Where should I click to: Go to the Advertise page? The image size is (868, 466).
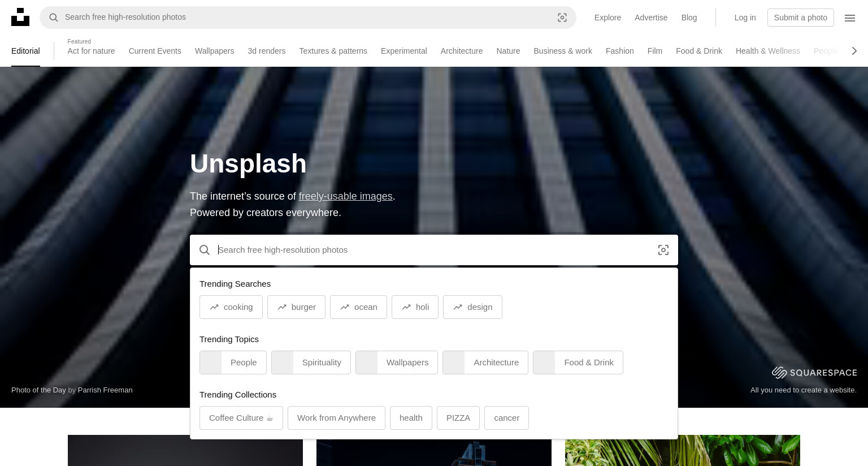pos(651,18)
